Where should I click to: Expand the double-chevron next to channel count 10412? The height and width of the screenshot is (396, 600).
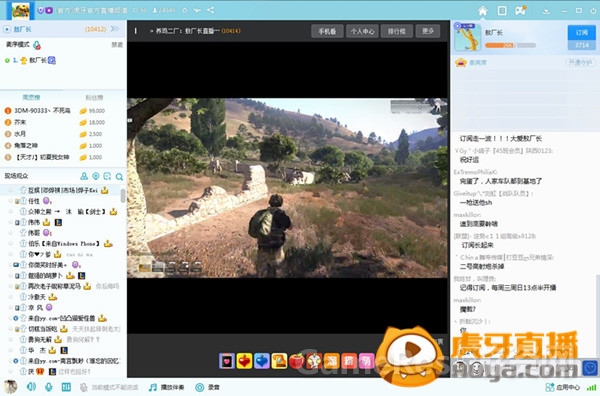(114, 29)
